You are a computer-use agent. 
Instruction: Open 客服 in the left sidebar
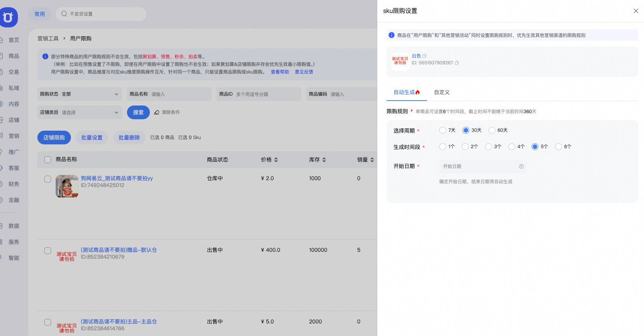(x=14, y=168)
